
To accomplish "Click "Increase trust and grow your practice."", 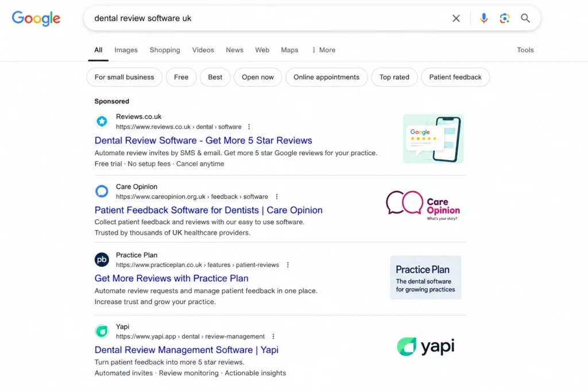I will click(x=155, y=302).
